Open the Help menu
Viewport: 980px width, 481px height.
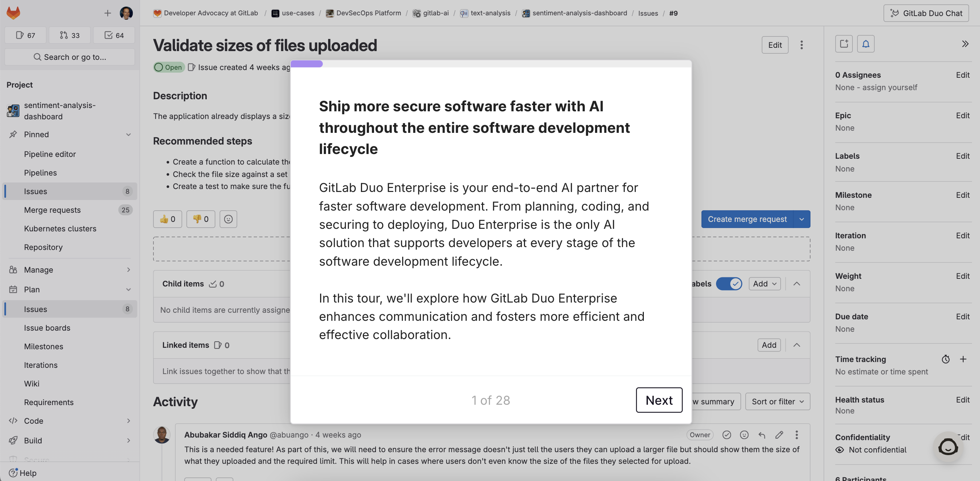pyautogui.click(x=23, y=473)
